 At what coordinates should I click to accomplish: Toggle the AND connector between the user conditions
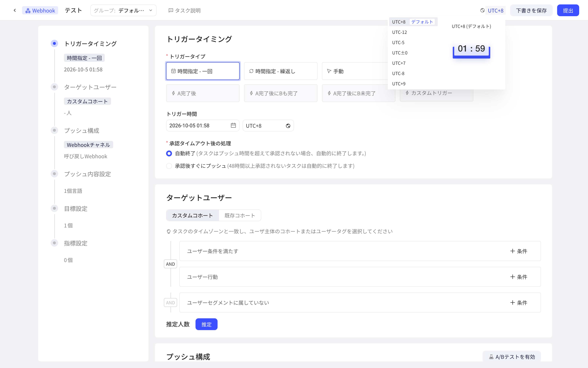tap(170, 264)
